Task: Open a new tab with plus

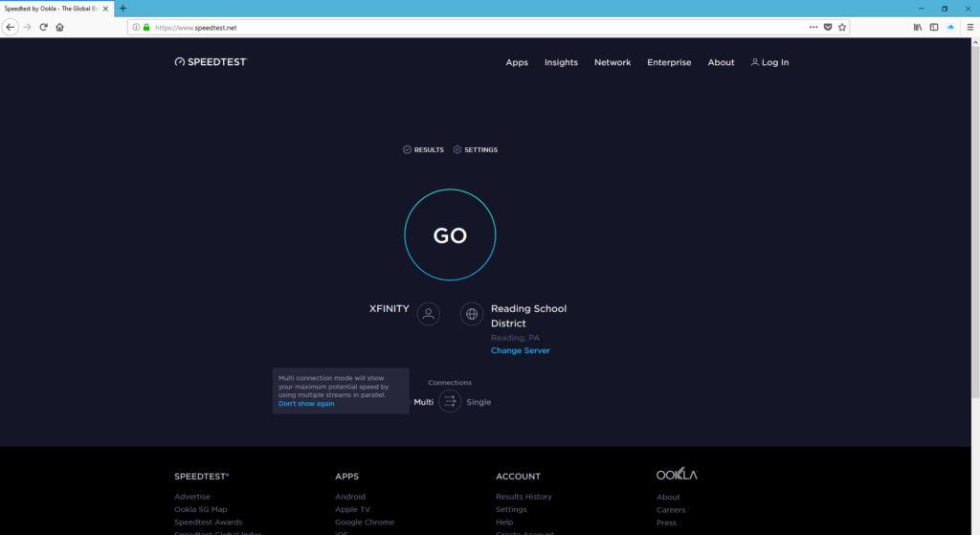Action: [x=123, y=8]
